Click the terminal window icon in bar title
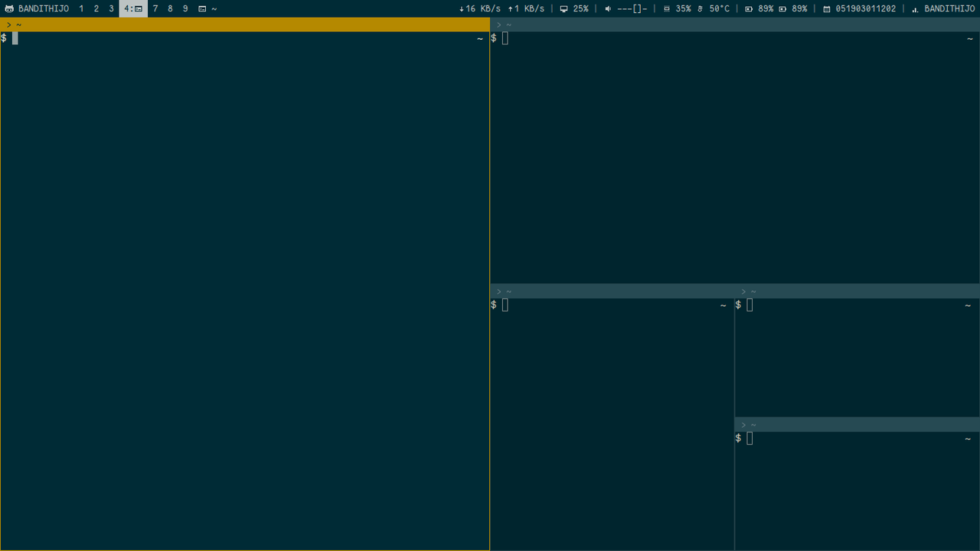Screen dimensions: 980x551 (x=202, y=9)
